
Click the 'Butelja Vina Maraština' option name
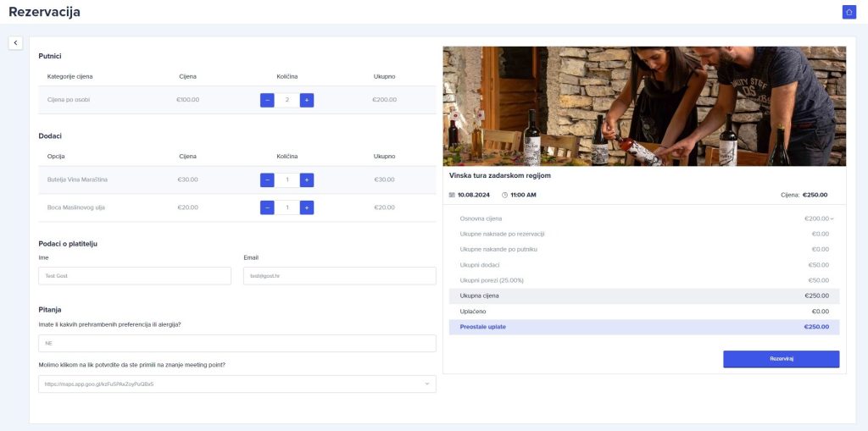(77, 180)
